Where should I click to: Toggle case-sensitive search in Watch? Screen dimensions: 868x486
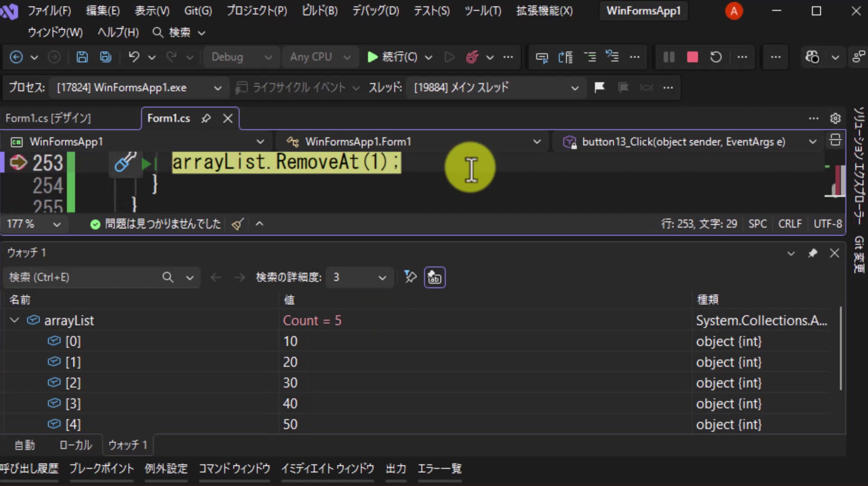coord(434,277)
